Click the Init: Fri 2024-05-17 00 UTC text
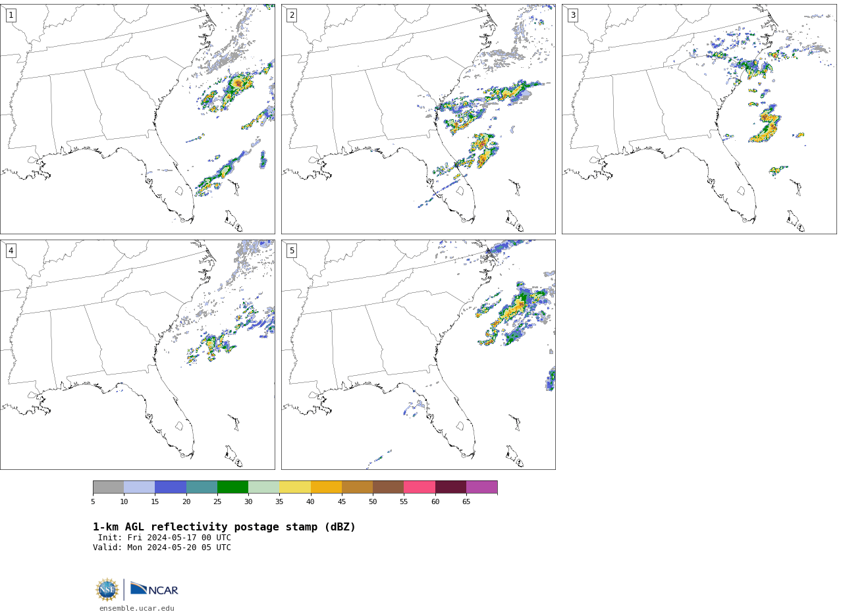 coord(165,538)
